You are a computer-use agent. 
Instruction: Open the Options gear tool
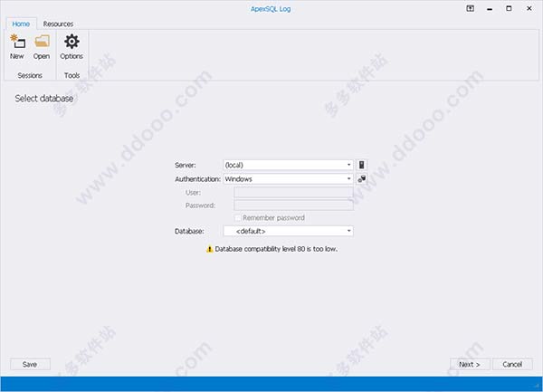(x=71, y=47)
